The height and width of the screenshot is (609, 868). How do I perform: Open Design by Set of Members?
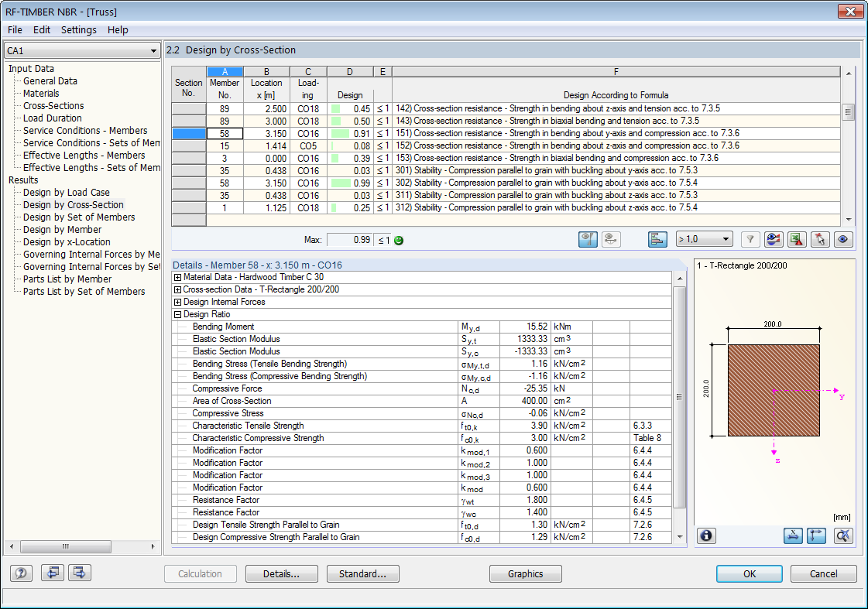click(79, 217)
